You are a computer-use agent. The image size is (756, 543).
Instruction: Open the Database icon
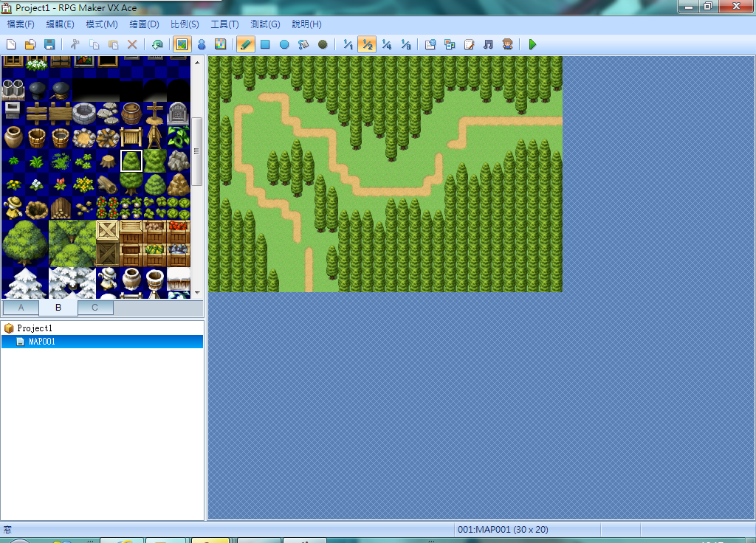[430, 45]
